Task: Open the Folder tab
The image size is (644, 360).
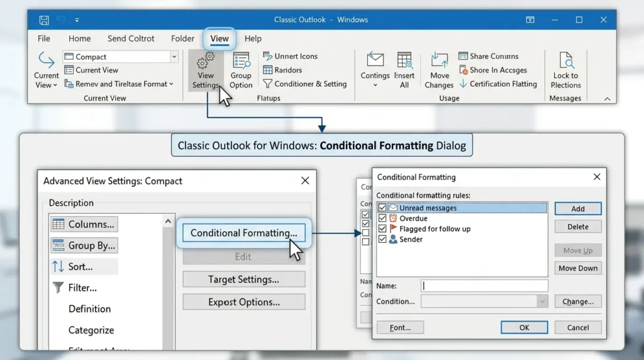Action: pyautogui.click(x=182, y=38)
